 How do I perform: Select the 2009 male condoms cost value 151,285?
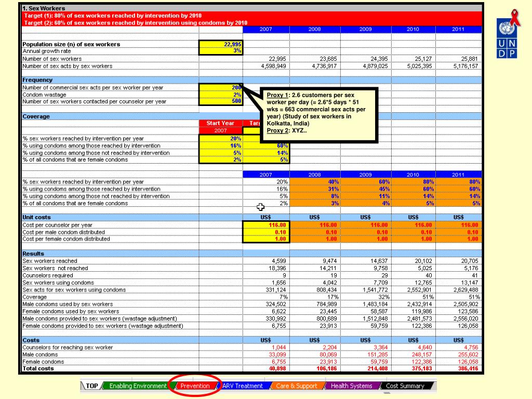point(377,354)
